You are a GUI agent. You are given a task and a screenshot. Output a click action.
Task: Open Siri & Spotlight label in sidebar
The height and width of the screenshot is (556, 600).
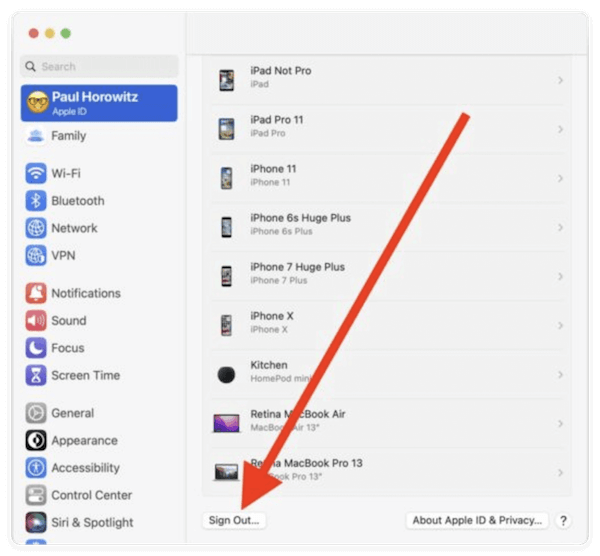click(93, 523)
